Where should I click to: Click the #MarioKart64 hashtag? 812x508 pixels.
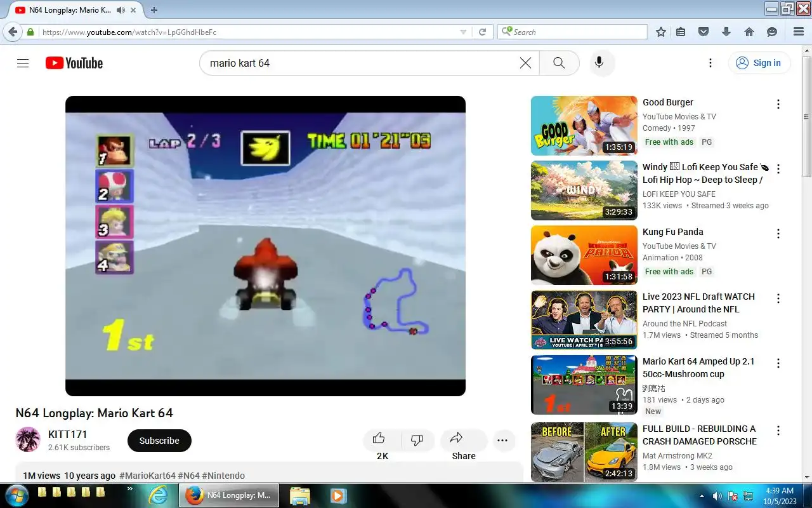147,476
